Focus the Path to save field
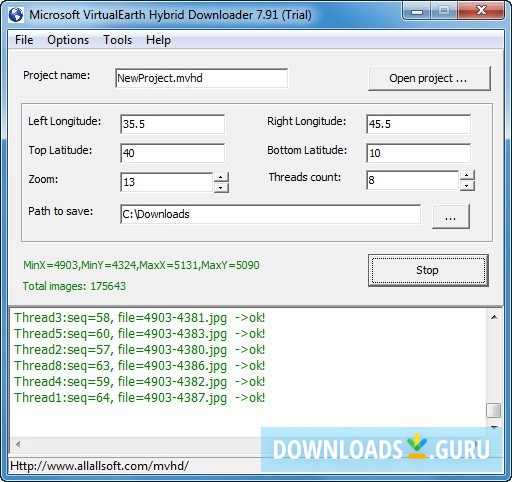This screenshot has width=512, height=482. (270, 214)
